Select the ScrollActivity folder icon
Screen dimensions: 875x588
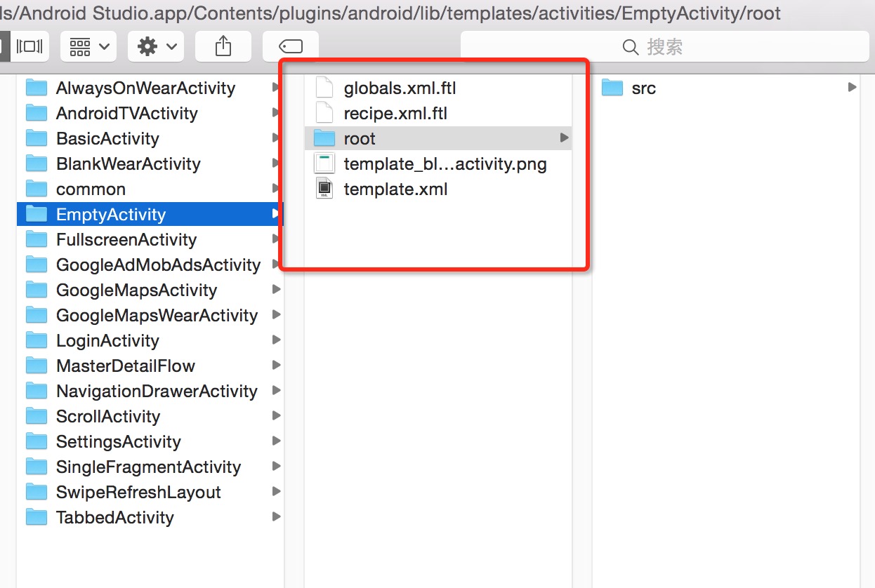[37, 416]
